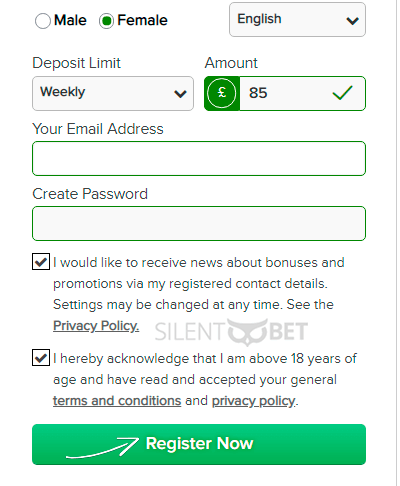
Task: Click the arrow icon on Register button
Action: [x=102, y=447]
